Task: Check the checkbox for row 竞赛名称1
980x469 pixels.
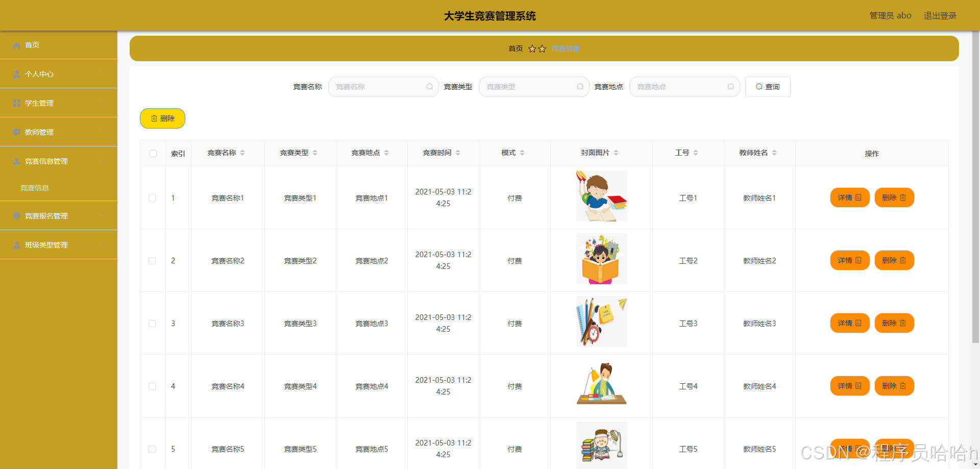Action: pyautogui.click(x=152, y=198)
